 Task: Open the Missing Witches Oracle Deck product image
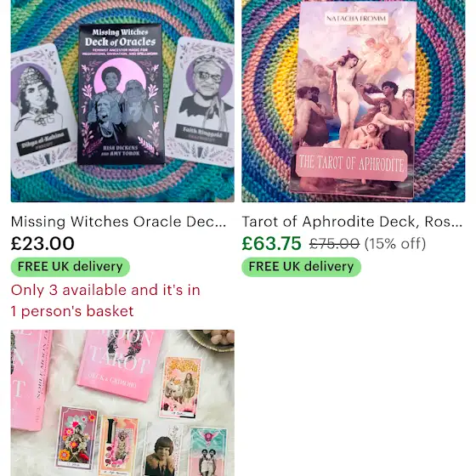[122, 101]
